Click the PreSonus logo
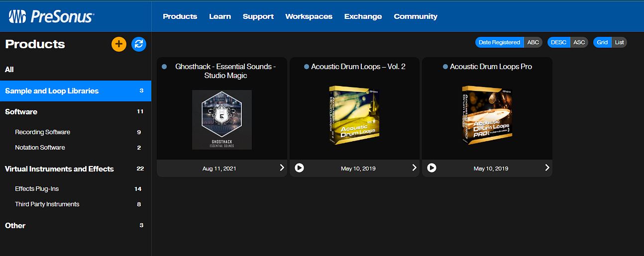 pyautogui.click(x=51, y=16)
